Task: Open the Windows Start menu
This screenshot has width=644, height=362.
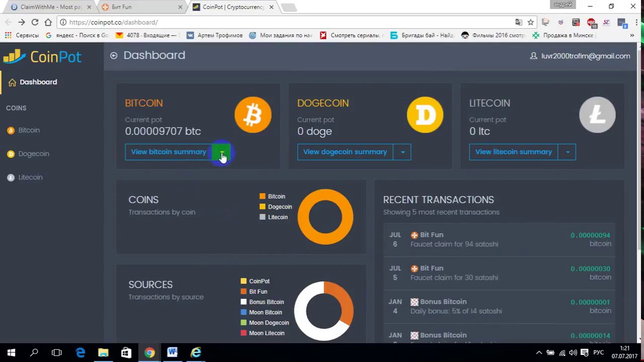Action: [x=11, y=352]
